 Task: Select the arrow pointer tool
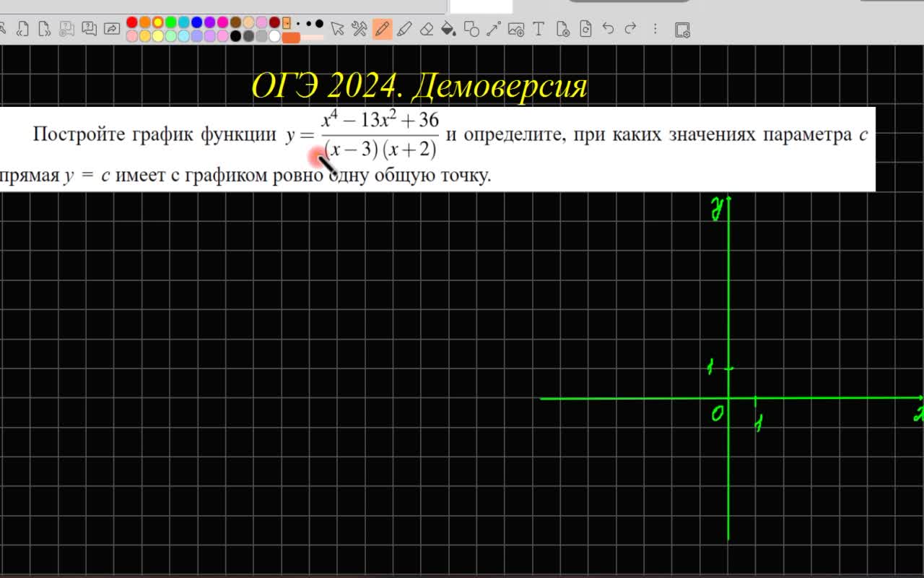tap(338, 29)
